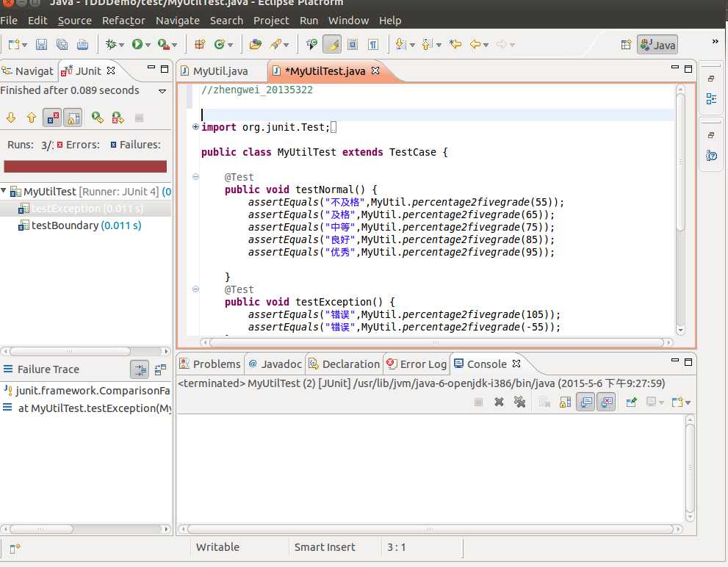Collapse the testNormal method fold
The width and height of the screenshot is (728, 567).
click(x=195, y=177)
